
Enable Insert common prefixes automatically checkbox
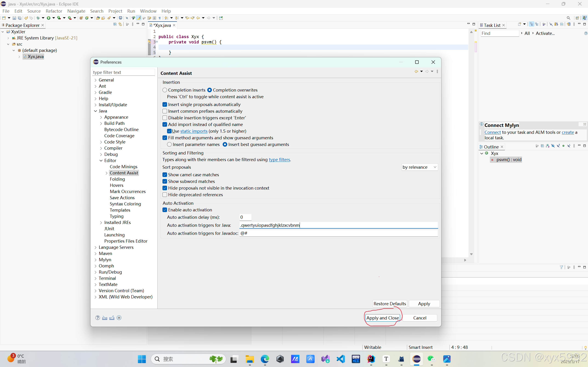[x=165, y=111]
